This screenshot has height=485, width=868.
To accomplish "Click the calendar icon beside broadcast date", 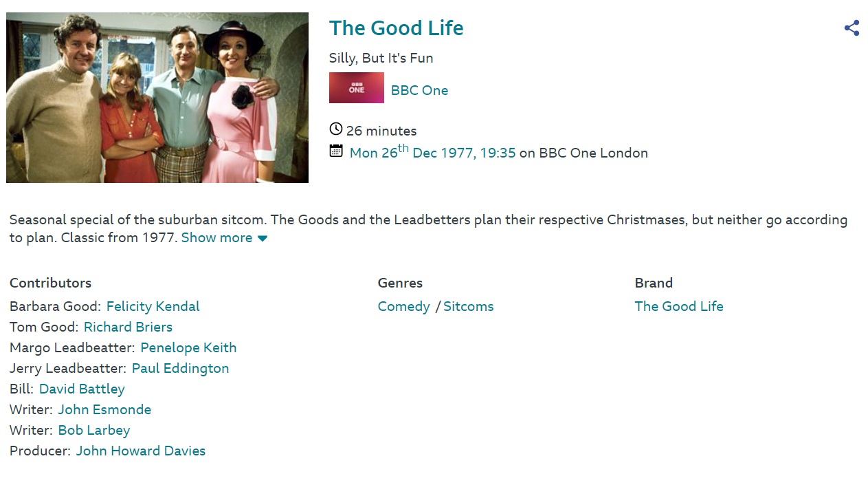I will pos(336,151).
